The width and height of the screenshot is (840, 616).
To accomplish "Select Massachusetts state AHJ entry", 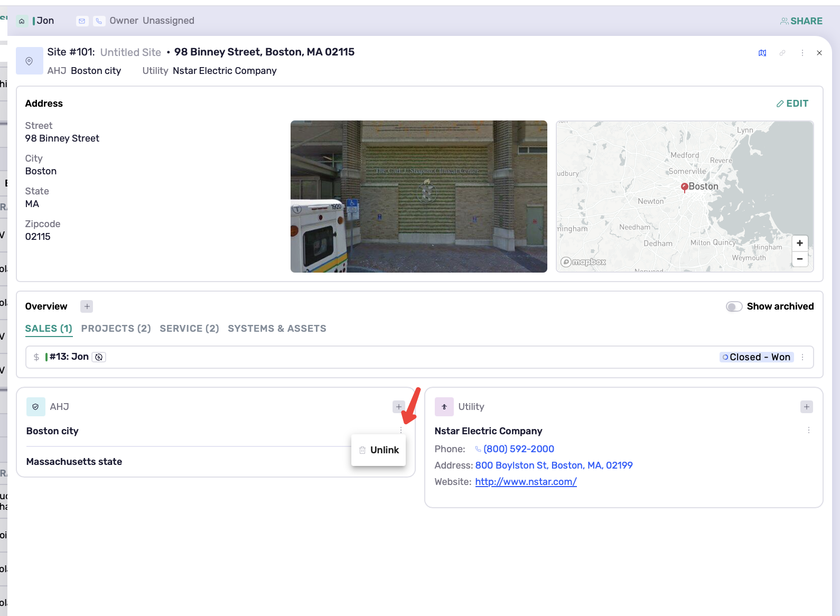I will pyautogui.click(x=74, y=462).
